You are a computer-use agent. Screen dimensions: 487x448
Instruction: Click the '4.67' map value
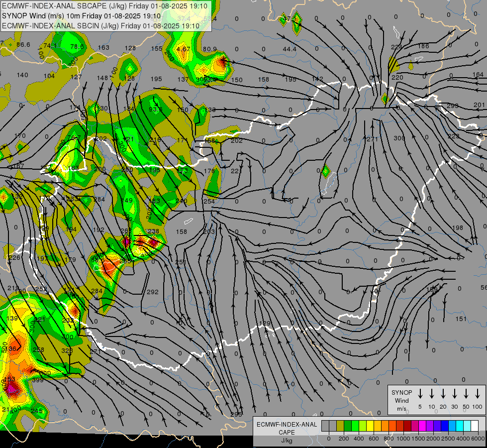tap(183, 49)
